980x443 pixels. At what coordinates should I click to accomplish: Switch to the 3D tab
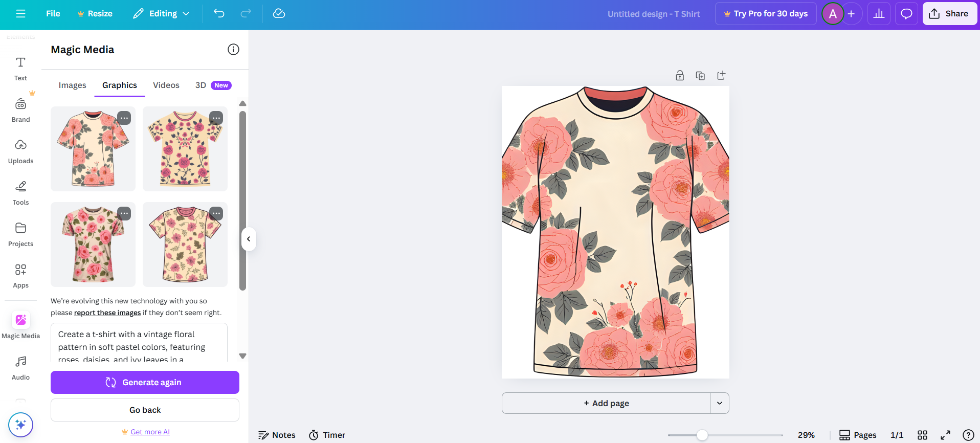click(213, 85)
